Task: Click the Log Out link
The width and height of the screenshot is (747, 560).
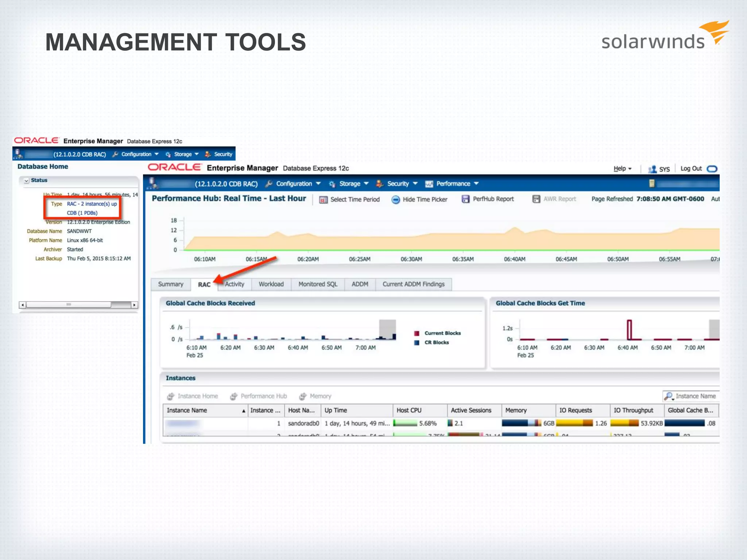Action: [x=691, y=168]
